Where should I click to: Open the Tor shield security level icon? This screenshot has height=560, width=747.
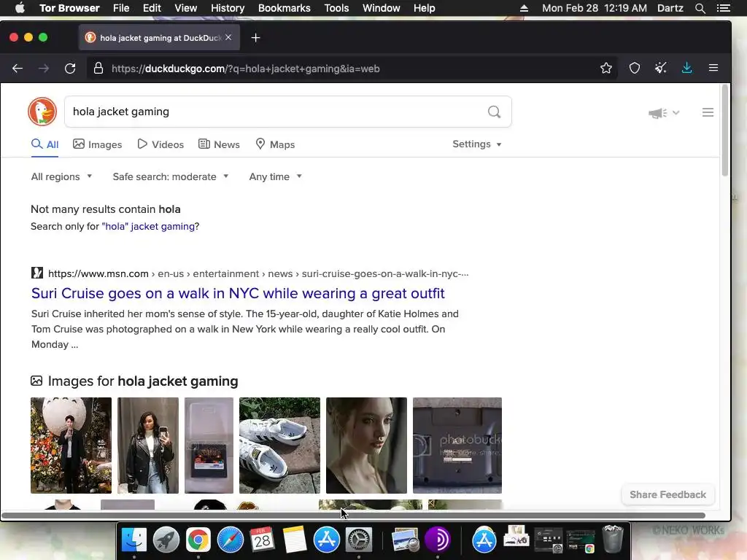click(635, 68)
